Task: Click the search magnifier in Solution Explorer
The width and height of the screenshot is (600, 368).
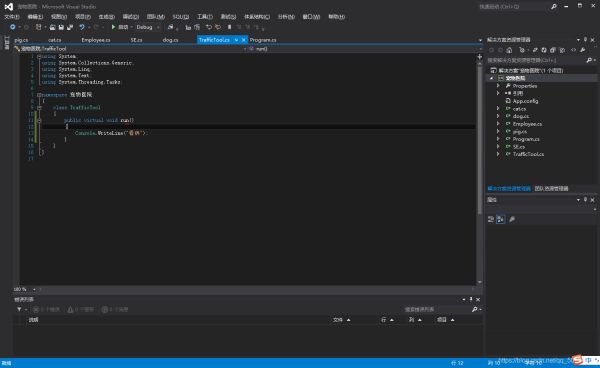Action: point(589,60)
